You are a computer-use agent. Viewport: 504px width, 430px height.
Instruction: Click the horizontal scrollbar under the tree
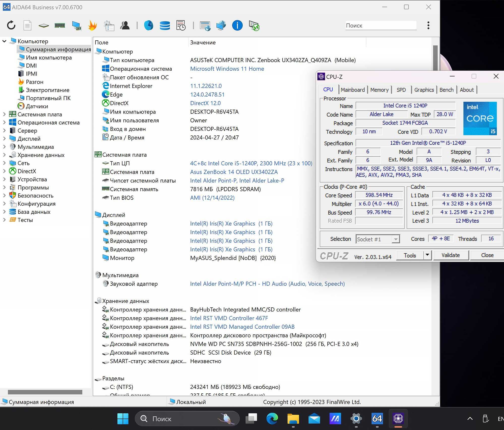click(45, 392)
